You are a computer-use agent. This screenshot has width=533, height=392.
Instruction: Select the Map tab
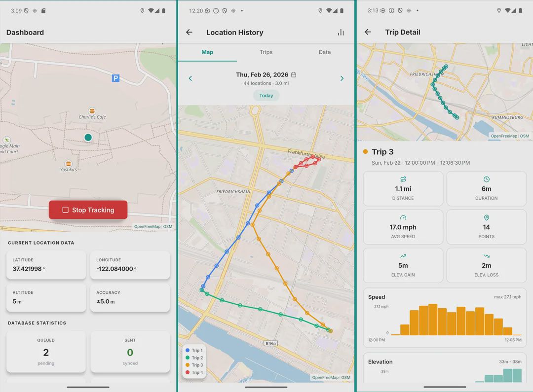coord(207,52)
